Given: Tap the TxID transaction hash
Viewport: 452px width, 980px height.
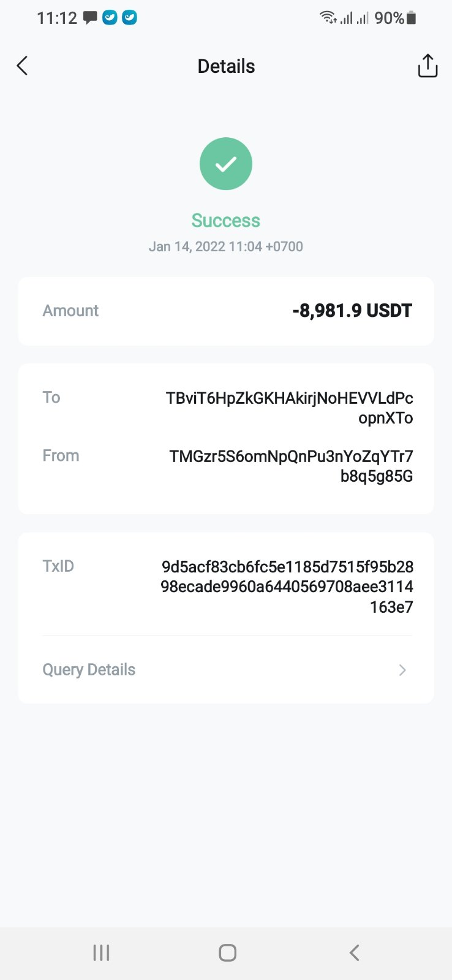Looking at the screenshot, I should coord(287,587).
